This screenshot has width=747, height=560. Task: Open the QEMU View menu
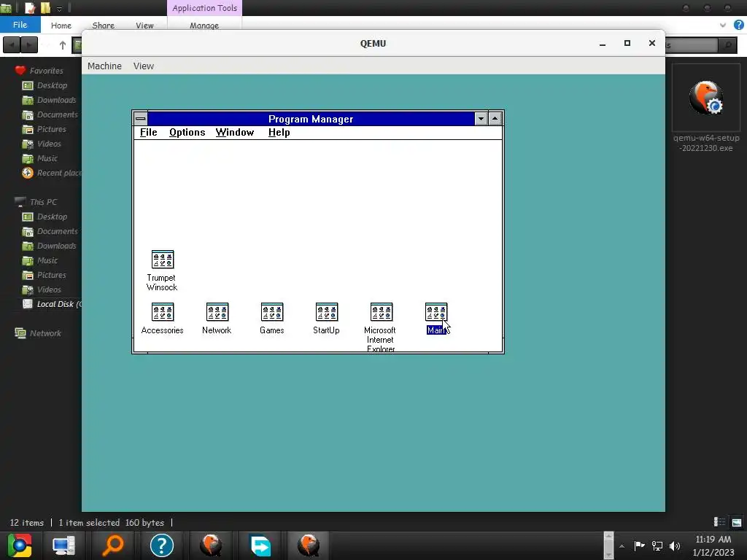tap(144, 66)
